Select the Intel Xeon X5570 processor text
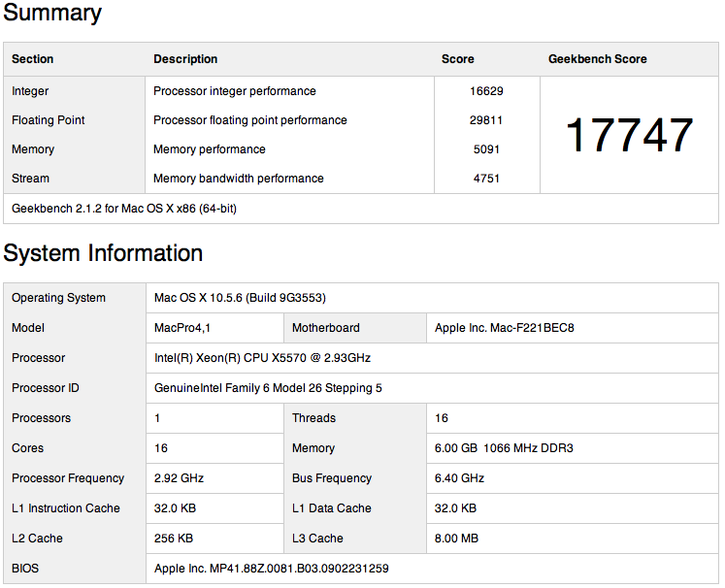 tap(262, 358)
